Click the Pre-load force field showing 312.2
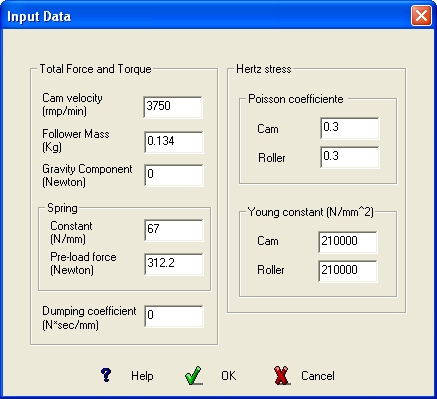The image size is (437, 399). click(x=174, y=264)
